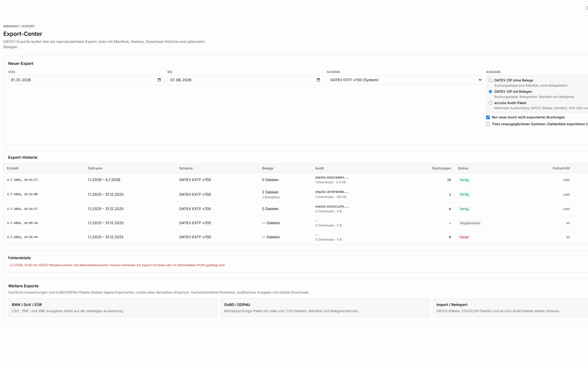Screen dimensions: 588x368
Task: Click the Weitere Exporte heading
Action: pos(23,286)
